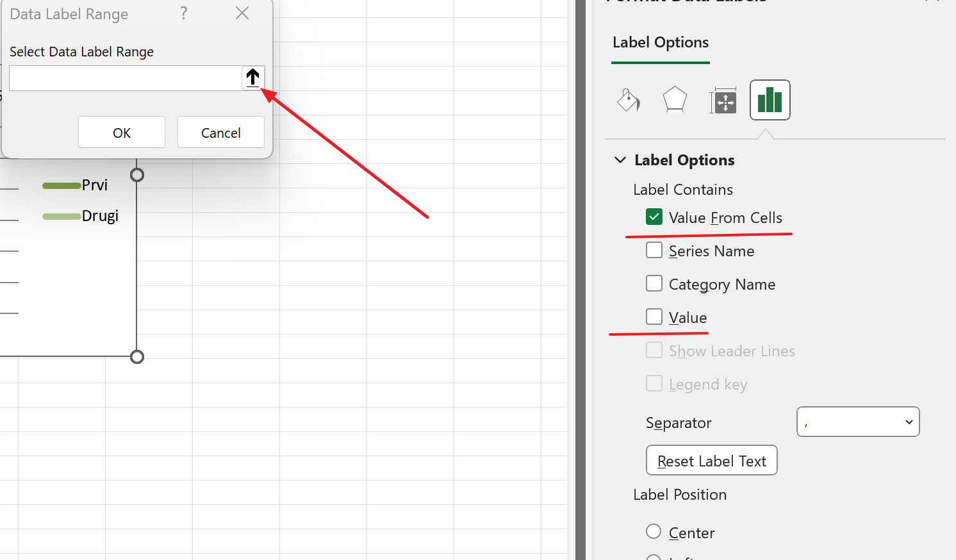Collapse the Label Options section
The height and width of the screenshot is (560, 956).
click(620, 160)
